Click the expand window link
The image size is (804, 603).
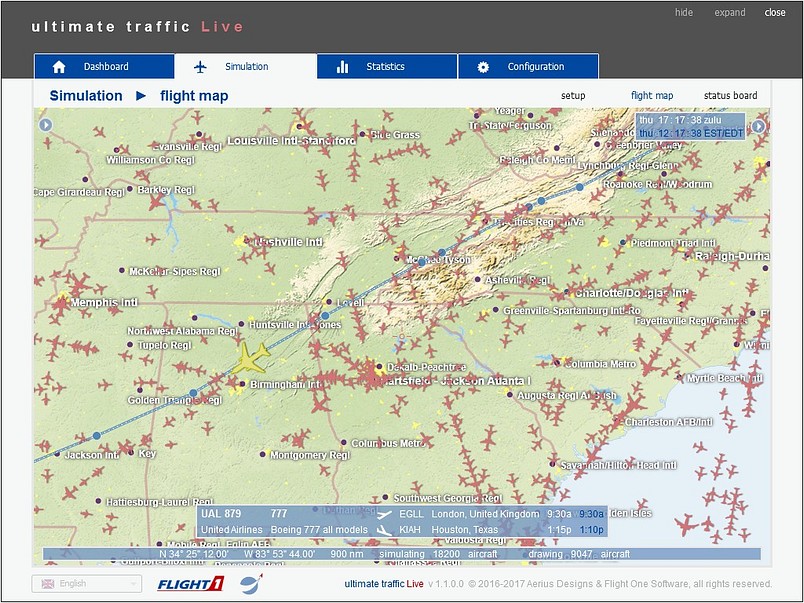730,12
